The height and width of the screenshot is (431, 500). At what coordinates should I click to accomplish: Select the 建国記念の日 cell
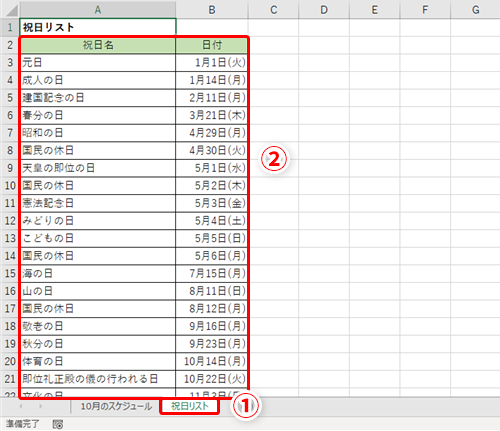(x=98, y=98)
